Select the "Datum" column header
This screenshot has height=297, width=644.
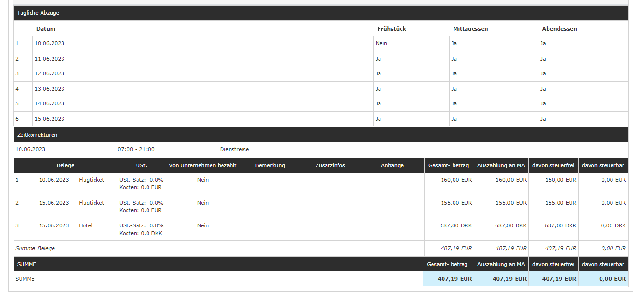click(x=46, y=29)
